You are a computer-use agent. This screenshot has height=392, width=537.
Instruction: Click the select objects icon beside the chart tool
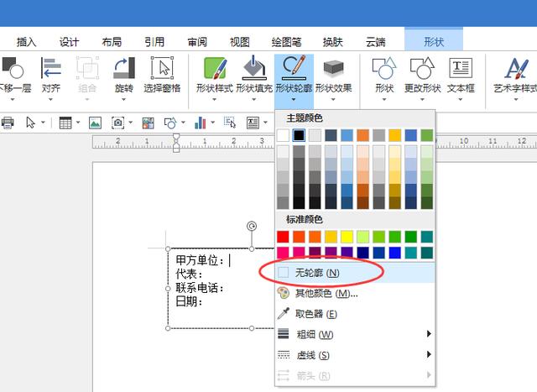(230, 122)
